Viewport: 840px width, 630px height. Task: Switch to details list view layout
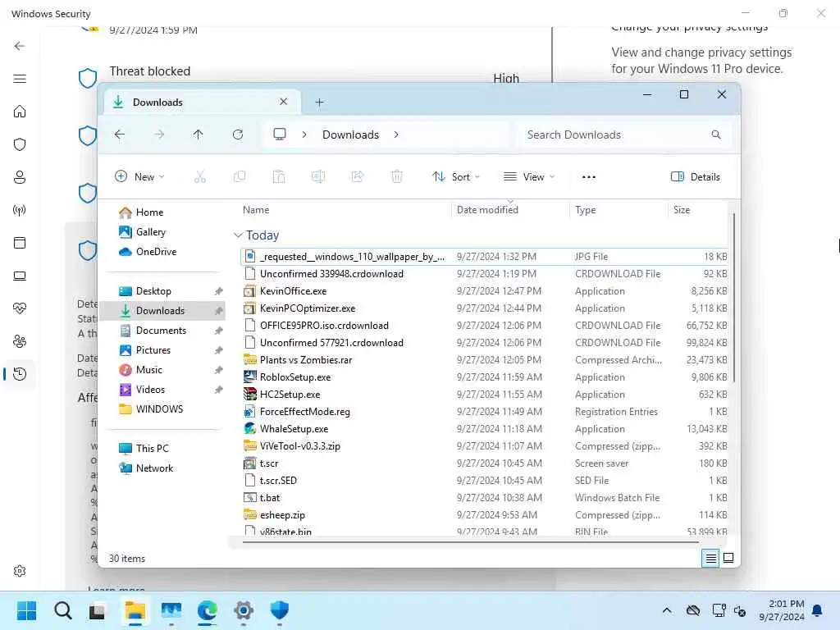pos(710,558)
